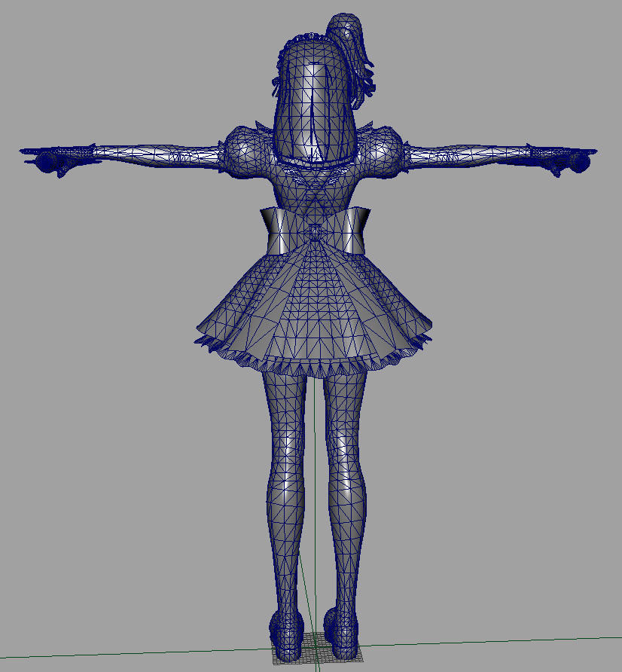Screen dimensions: 622x672
Task: Click the small origin grid under the feet
Action: pyautogui.click(x=317, y=647)
